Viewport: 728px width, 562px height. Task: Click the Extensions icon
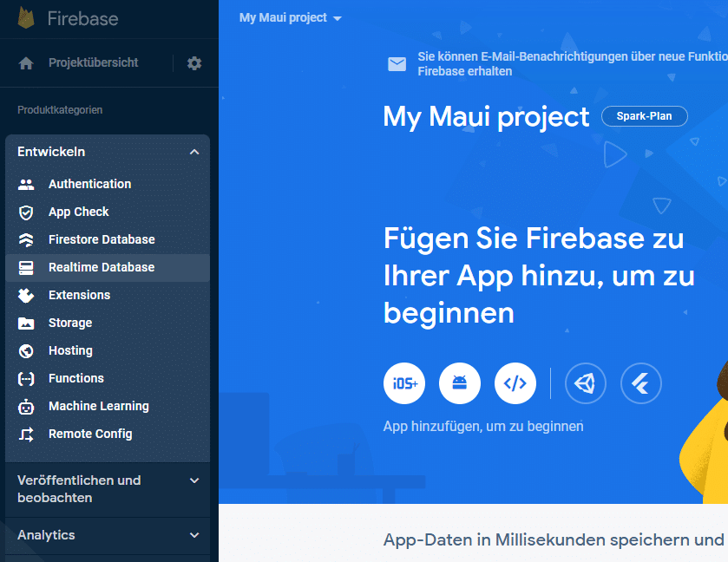click(x=26, y=296)
